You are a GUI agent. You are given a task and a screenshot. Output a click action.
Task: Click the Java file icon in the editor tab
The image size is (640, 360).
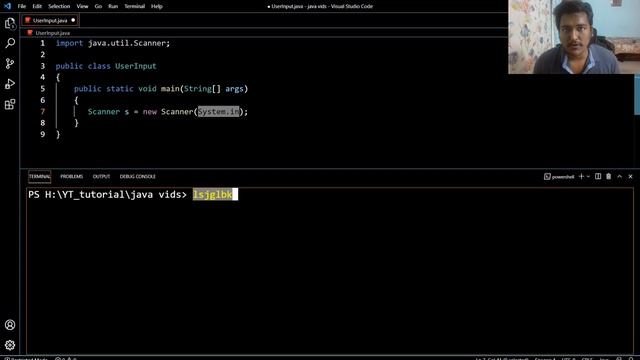pyautogui.click(x=27, y=20)
